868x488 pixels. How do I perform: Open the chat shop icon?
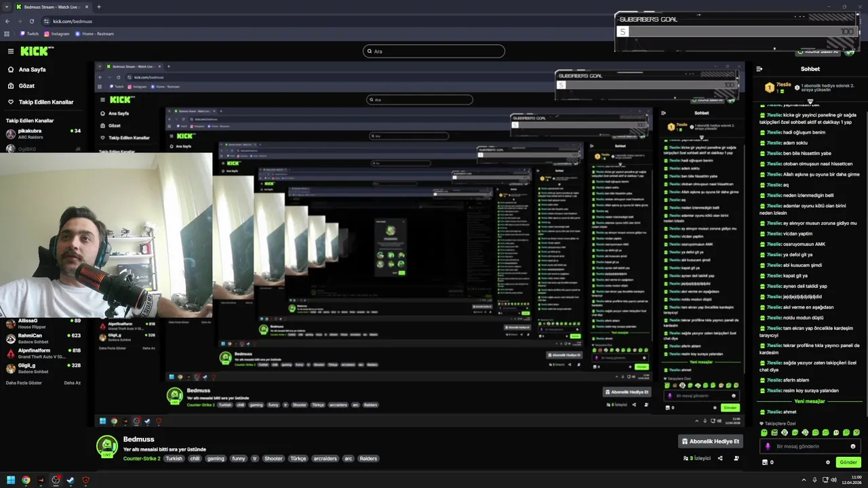pos(765,462)
